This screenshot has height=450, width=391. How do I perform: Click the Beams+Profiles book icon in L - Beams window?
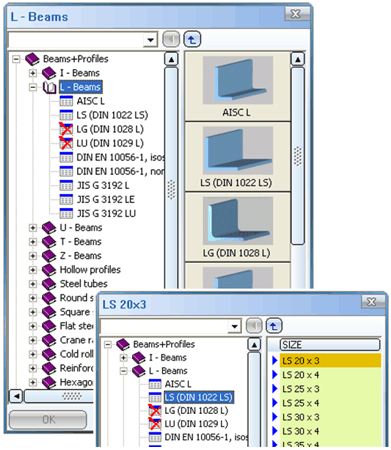pyautogui.click(x=32, y=59)
